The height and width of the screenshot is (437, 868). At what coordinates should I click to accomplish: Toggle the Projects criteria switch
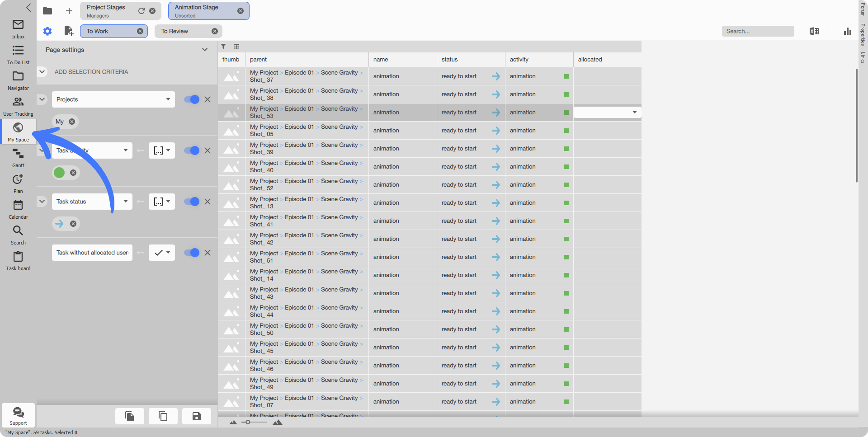coord(192,99)
